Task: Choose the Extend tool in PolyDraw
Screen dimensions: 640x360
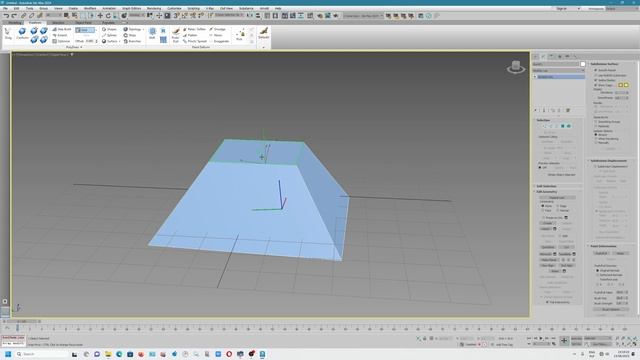Action: click(60, 35)
